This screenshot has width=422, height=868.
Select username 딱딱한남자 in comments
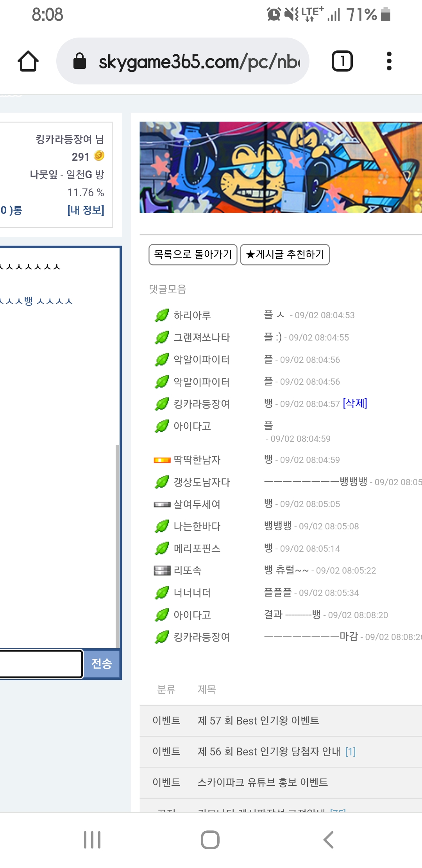(197, 460)
